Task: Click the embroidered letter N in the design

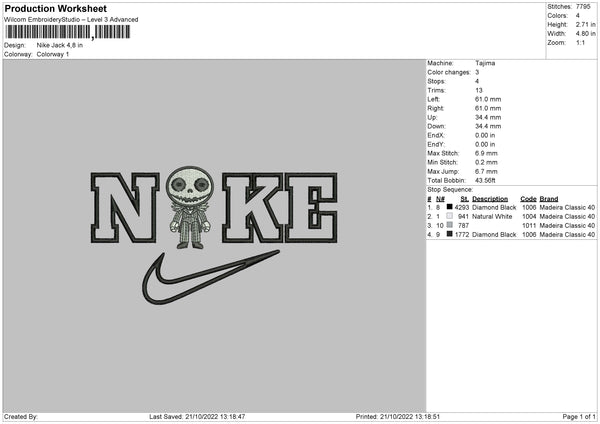Action: (x=125, y=208)
